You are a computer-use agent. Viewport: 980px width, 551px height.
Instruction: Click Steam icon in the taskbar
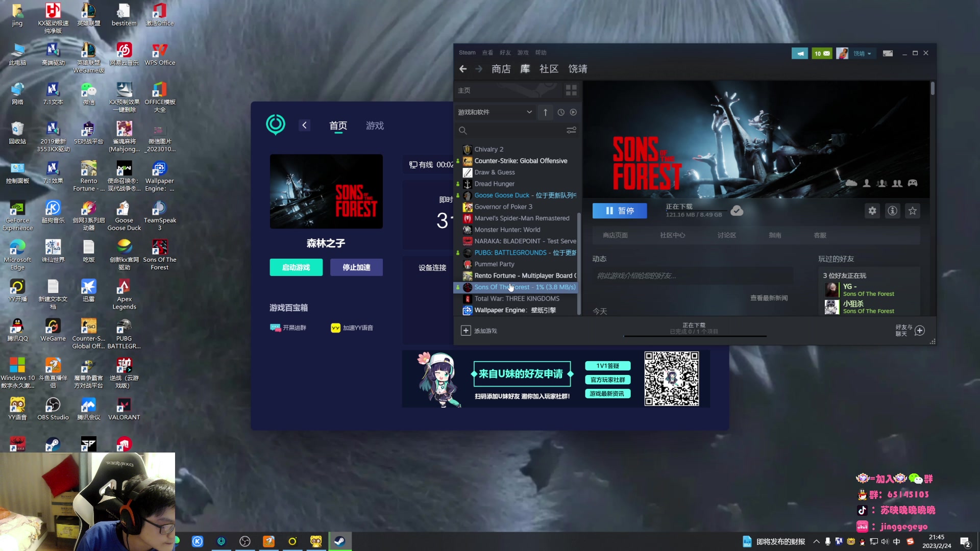tap(339, 541)
